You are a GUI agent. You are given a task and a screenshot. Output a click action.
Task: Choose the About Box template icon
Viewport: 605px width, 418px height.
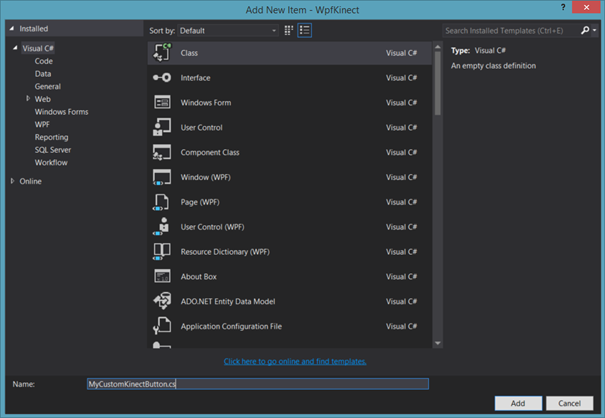pos(162,276)
